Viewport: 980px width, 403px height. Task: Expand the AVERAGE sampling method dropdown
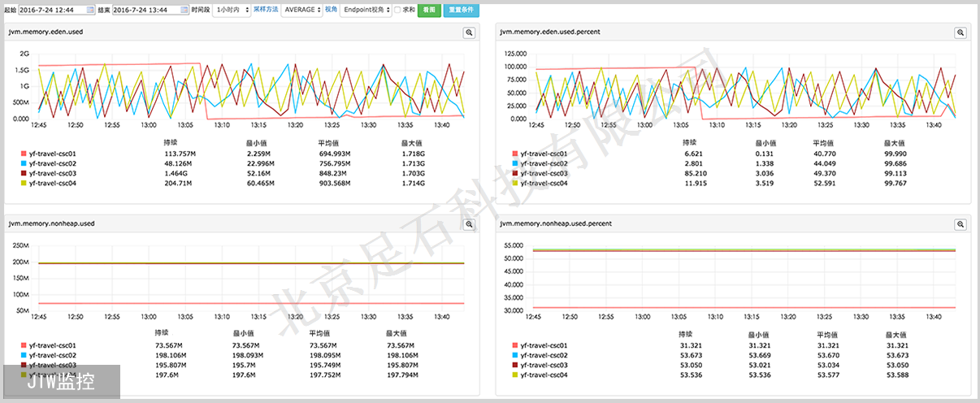(301, 10)
